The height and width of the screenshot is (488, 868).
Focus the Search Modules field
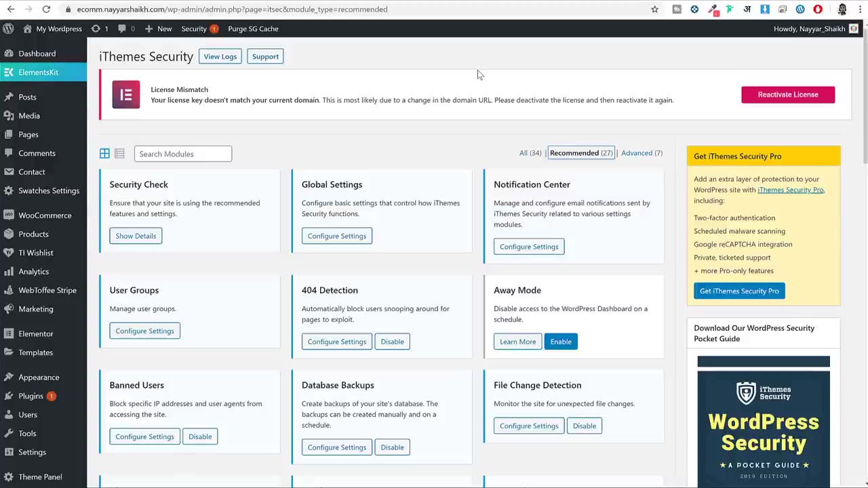[183, 154]
